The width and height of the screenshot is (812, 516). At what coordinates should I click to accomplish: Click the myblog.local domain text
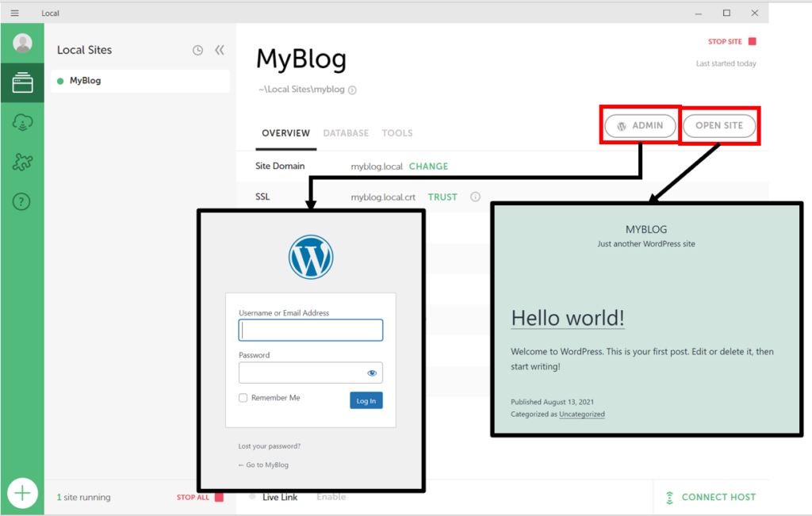377,166
